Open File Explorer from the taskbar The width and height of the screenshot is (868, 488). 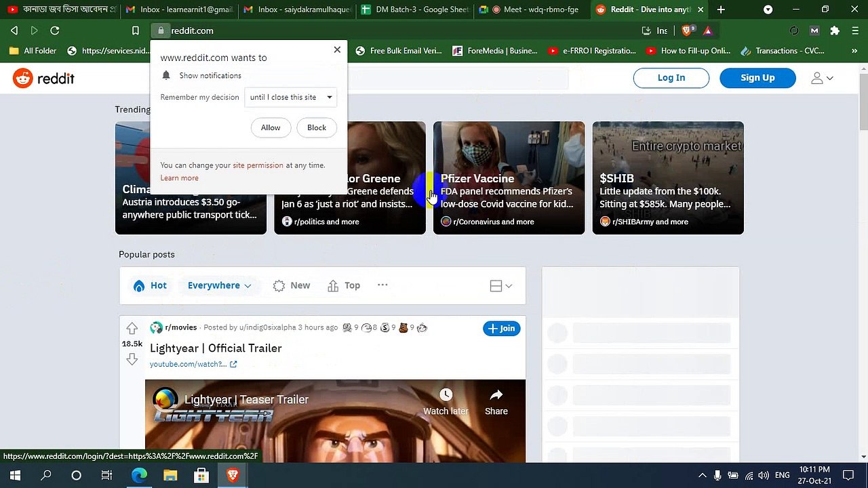click(x=170, y=476)
